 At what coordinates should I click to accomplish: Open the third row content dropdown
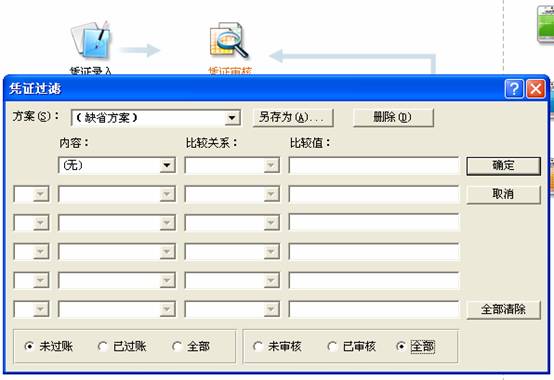pos(167,223)
